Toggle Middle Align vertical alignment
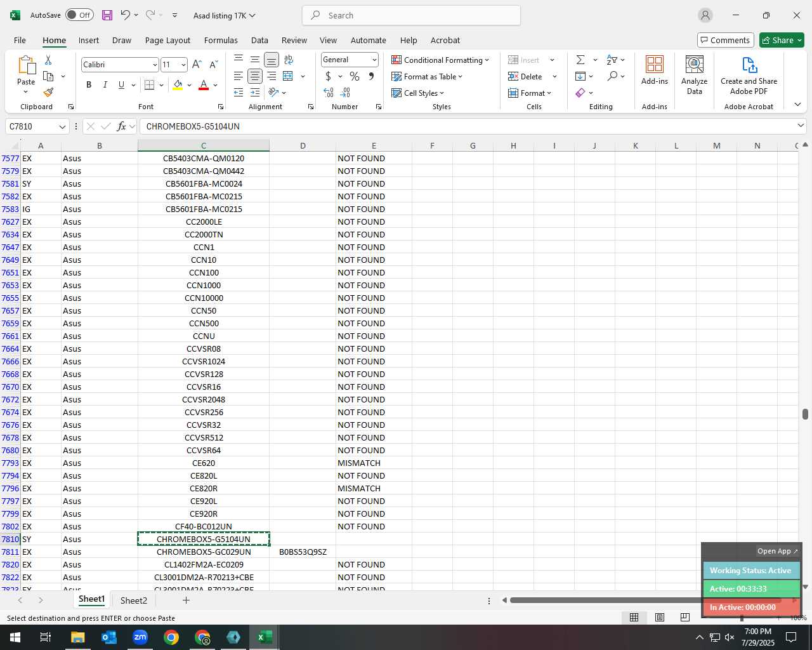812x650 pixels. pyautogui.click(x=255, y=60)
